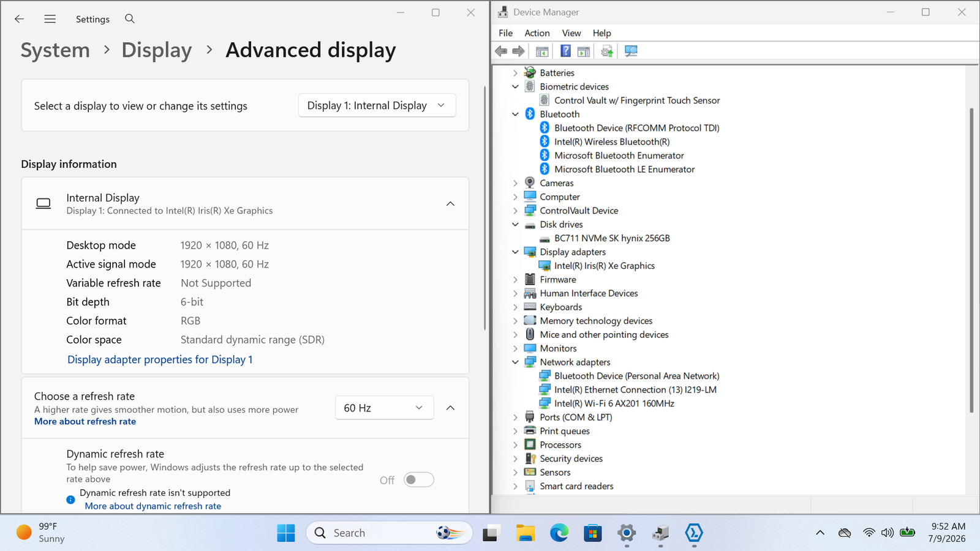Open the Windows Start menu
This screenshot has height=551, width=980.
coord(286,533)
